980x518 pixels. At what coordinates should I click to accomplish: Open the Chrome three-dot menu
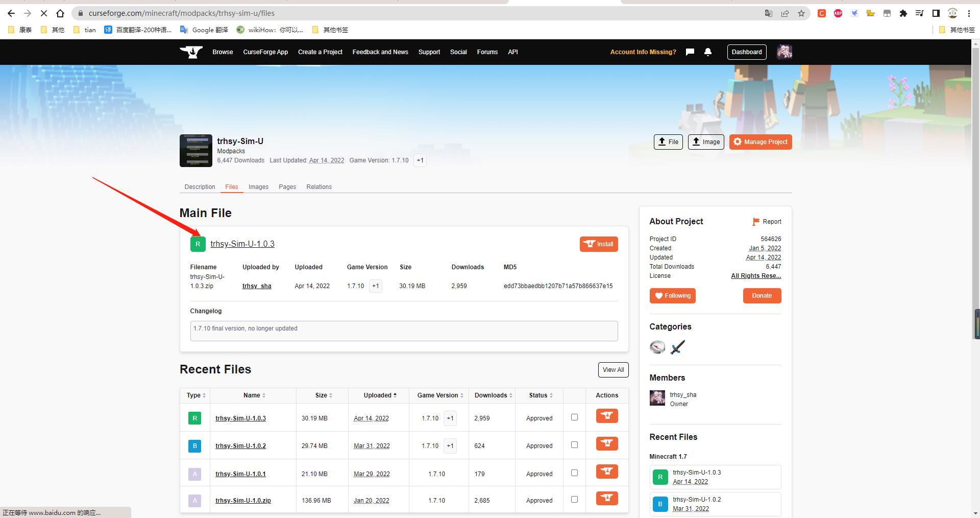[969, 13]
